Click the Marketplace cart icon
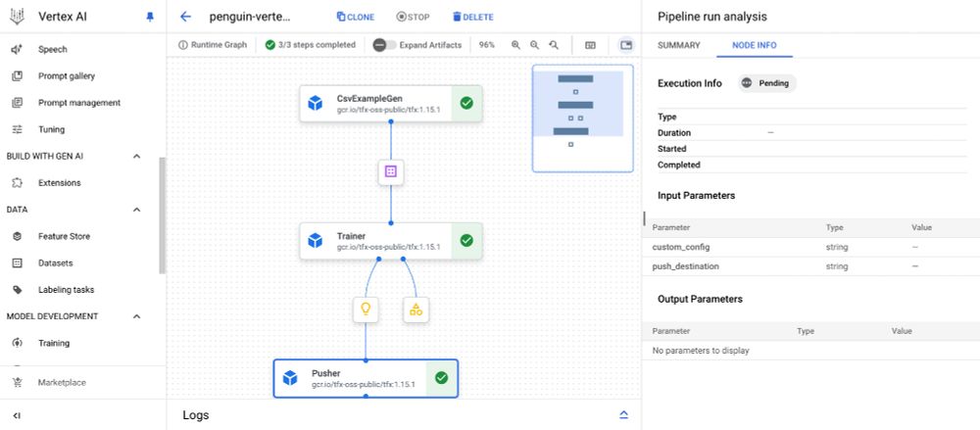This screenshot has height=430, width=980. [18, 383]
